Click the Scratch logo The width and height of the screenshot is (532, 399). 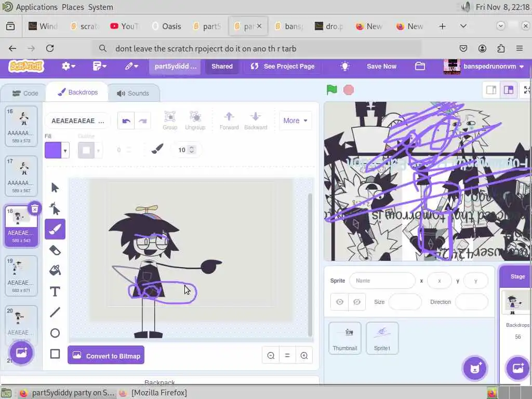tap(26, 66)
